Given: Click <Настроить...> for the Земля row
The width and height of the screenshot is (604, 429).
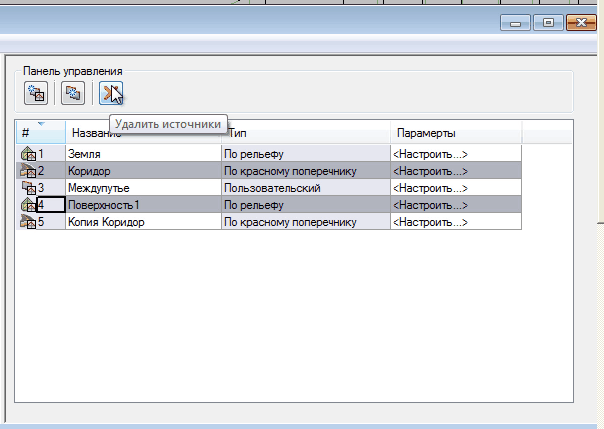Looking at the screenshot, I should tap(430, 154).
